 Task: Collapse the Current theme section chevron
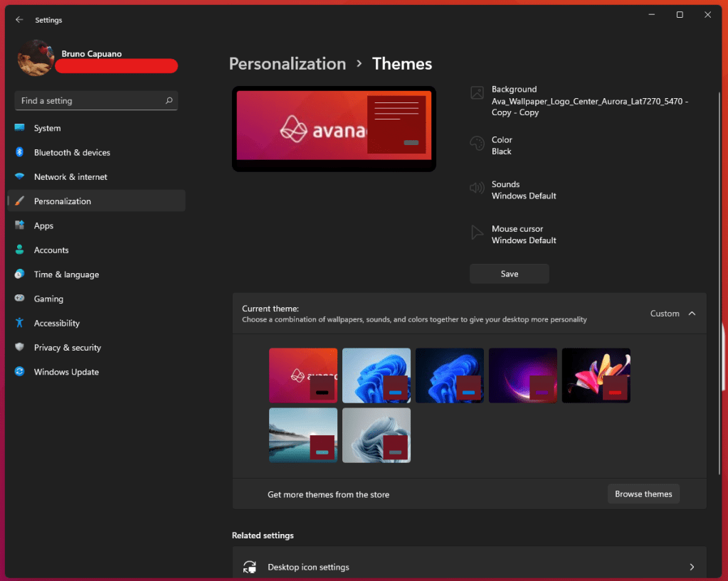click(692, 314)
